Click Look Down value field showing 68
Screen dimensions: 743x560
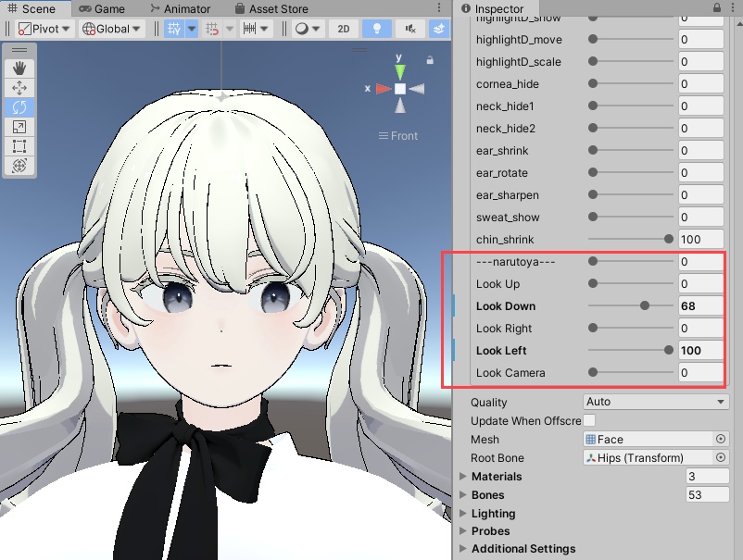pyautogui.click(x=700, y=305)
